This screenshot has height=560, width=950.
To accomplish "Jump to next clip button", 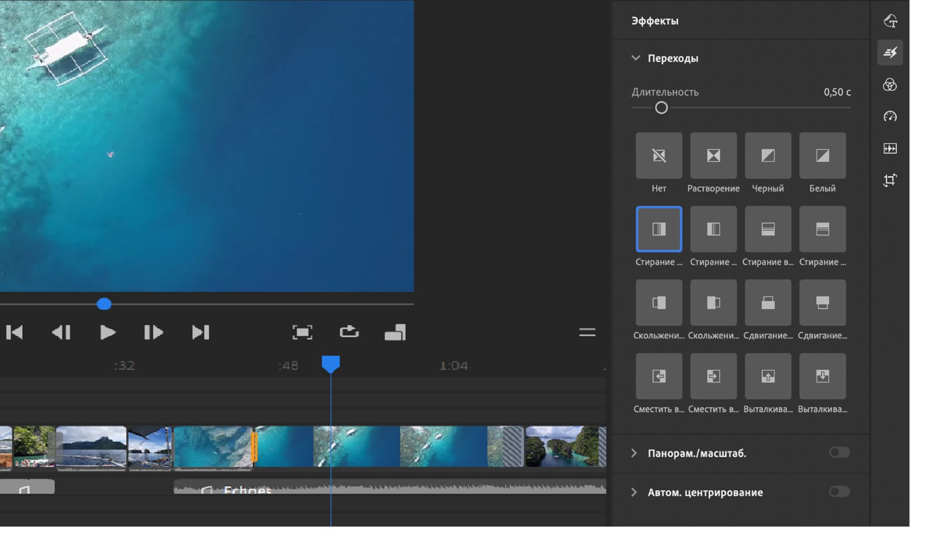I will tap(200, 332).
